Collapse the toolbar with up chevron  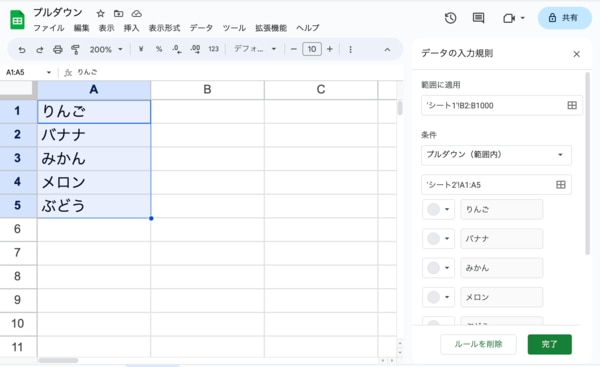387,49
